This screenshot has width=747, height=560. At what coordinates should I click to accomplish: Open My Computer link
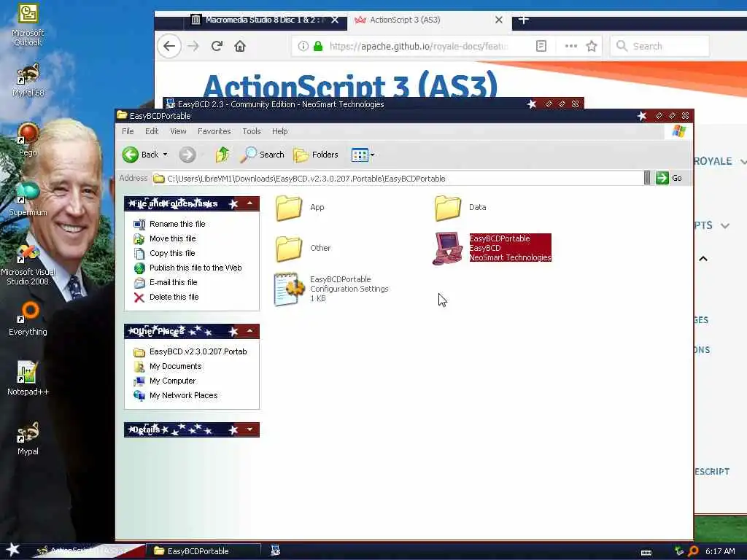(165, 381)
